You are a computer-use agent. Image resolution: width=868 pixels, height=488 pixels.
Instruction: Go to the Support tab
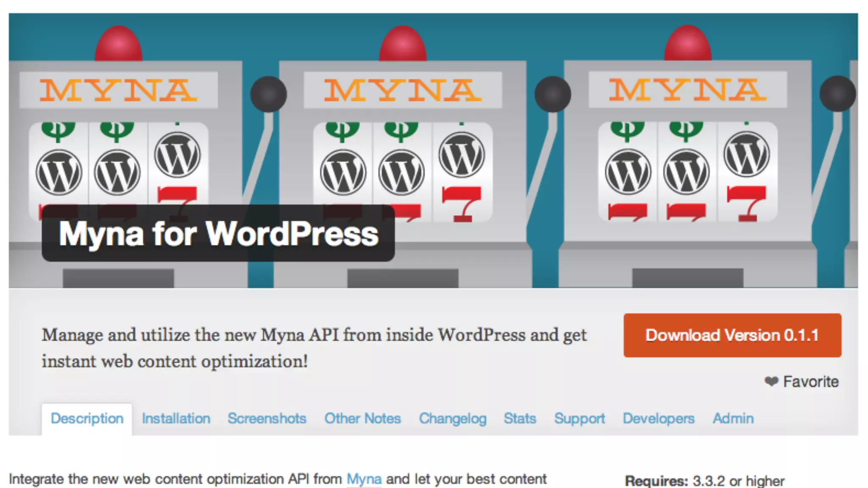click(579, 419)
